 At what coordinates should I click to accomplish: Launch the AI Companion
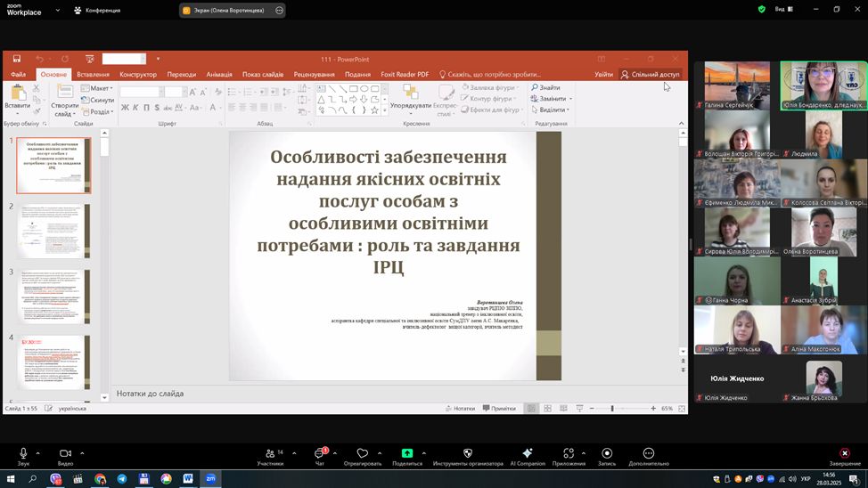528,454
